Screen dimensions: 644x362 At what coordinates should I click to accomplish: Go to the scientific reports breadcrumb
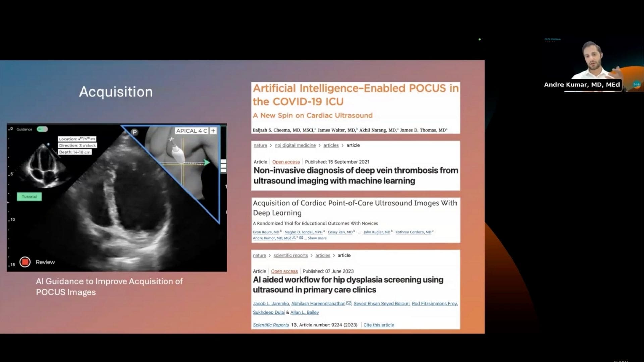[290, 255]
